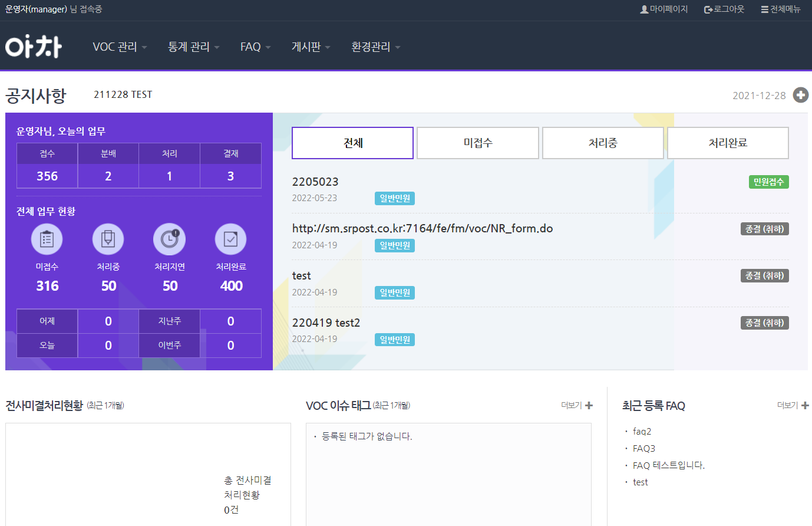
Task: Click 더보기 next to 최근 등록 FAQ
Action: 793,405
